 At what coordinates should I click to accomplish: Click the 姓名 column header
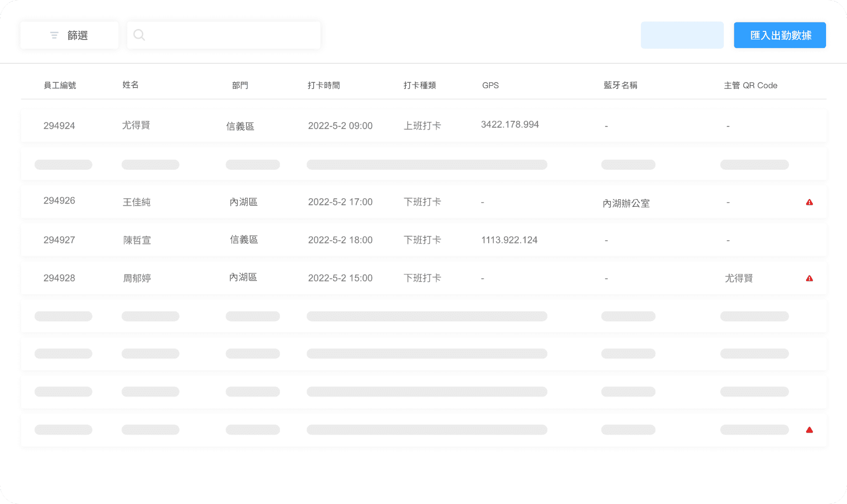tap(130, 85)
